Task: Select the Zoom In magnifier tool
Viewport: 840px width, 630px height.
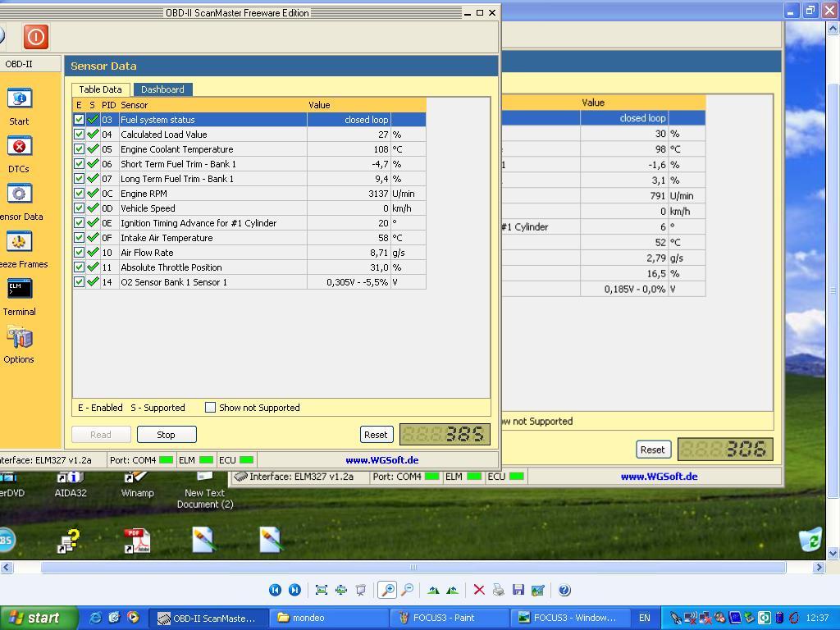Action: 387,590
